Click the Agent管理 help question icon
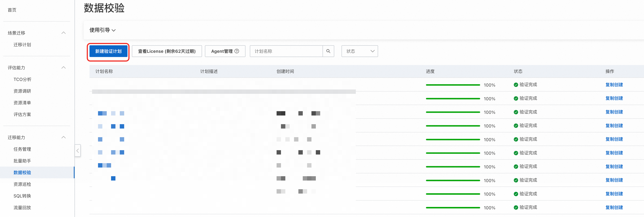644x217 pixels. pos(237,51)
